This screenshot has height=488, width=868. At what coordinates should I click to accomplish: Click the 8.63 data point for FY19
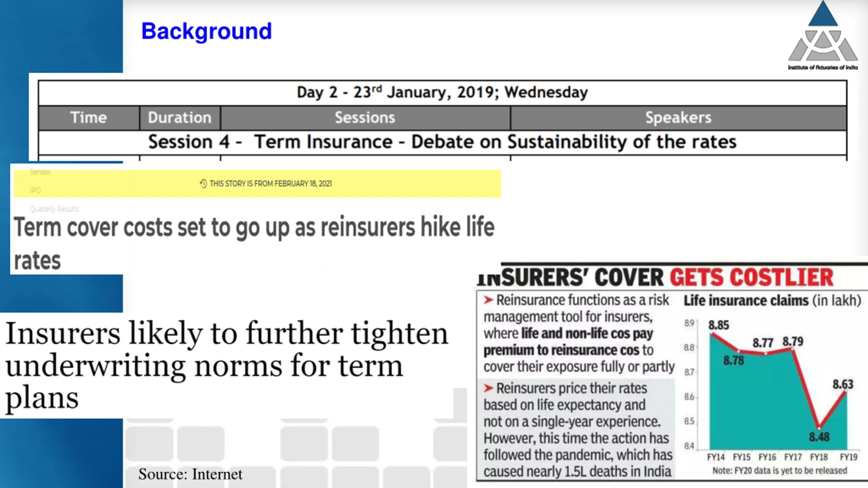[x=846, y=391]
